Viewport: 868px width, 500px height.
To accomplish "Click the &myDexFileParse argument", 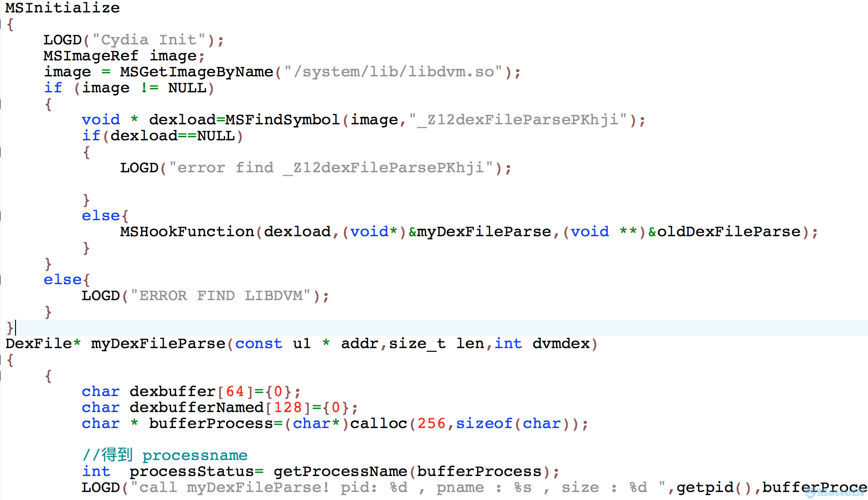I will 480,232.
